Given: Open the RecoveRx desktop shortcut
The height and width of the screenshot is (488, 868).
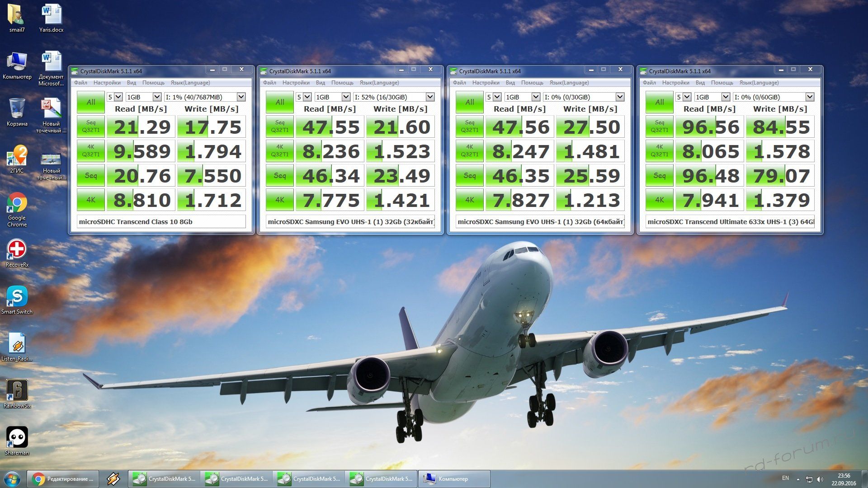Looking at the screenshot, I should point(17,249).
